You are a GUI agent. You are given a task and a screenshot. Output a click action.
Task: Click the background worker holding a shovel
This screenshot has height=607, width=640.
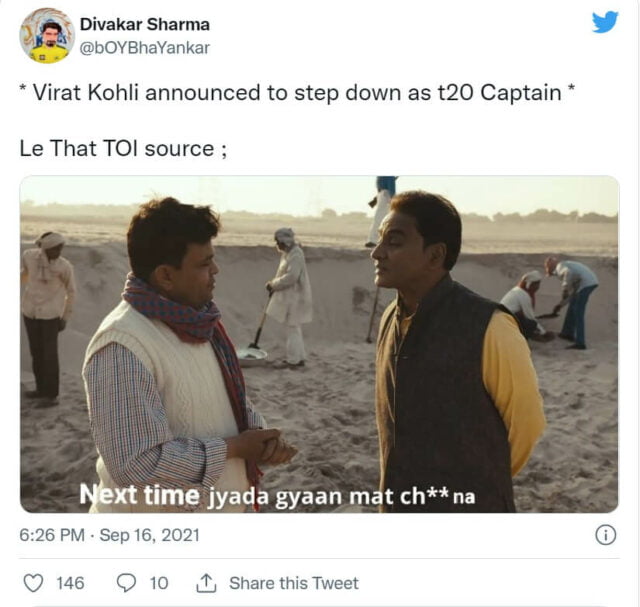click(x=286, y=298)
